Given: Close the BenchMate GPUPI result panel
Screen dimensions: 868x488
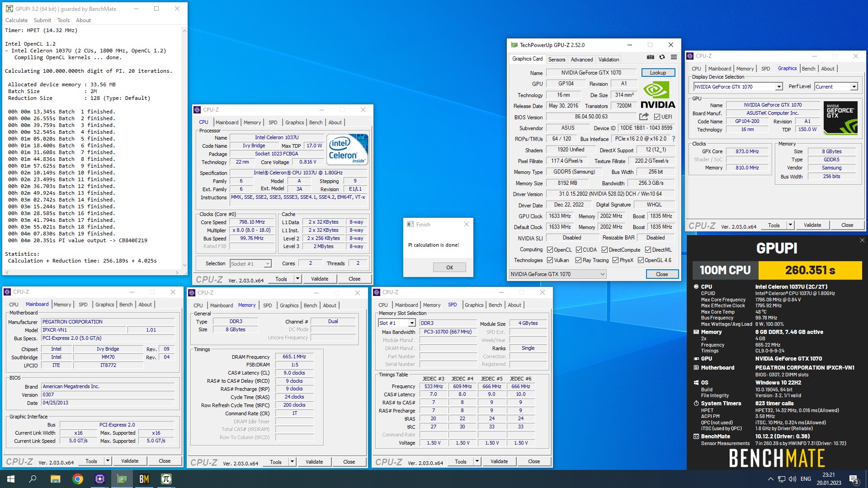Looking at the screenshot, I should 862,240.
